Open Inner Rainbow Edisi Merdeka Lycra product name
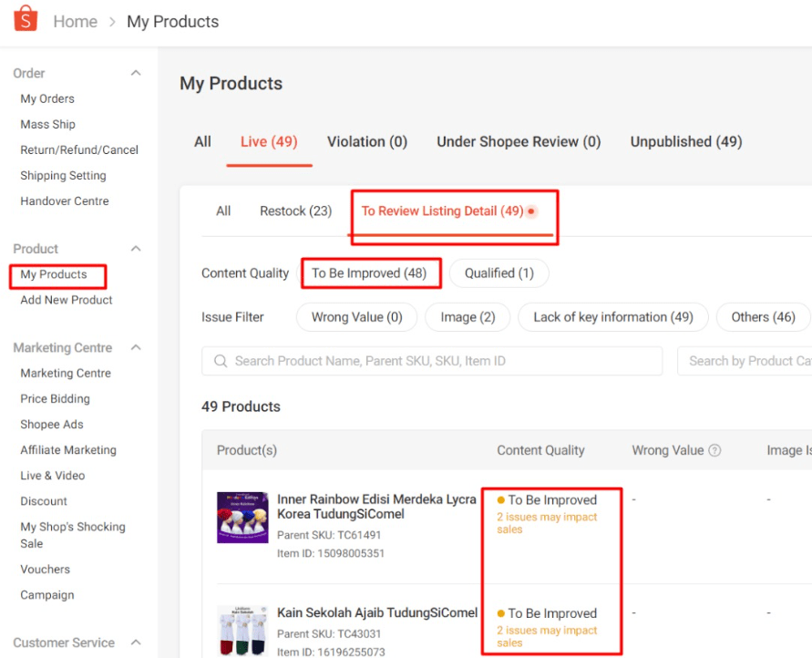This screenshot has width=812, height=658. tap(376, 507)
